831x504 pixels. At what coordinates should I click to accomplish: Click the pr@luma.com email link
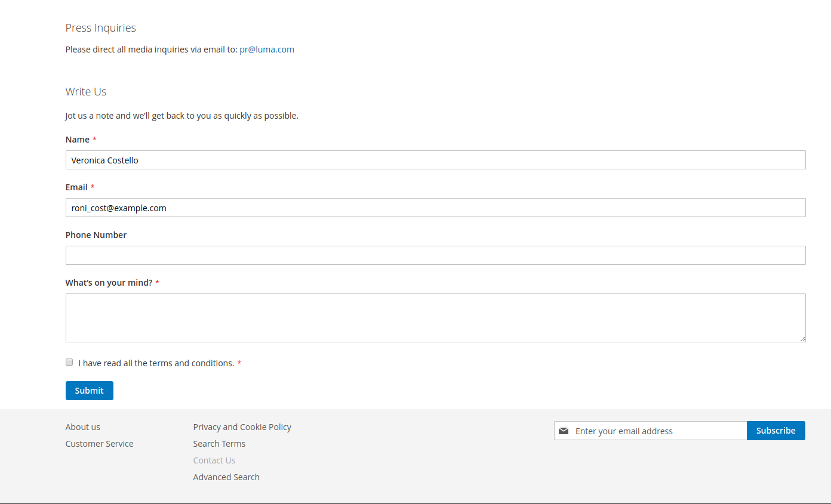(x=266, y=50)
